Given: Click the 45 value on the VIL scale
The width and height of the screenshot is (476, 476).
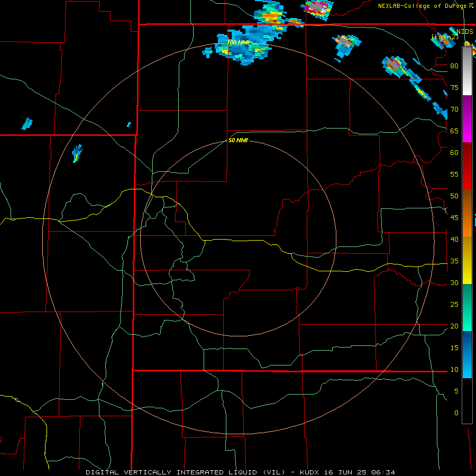Looking at the screenshot, I should (454, 218).
